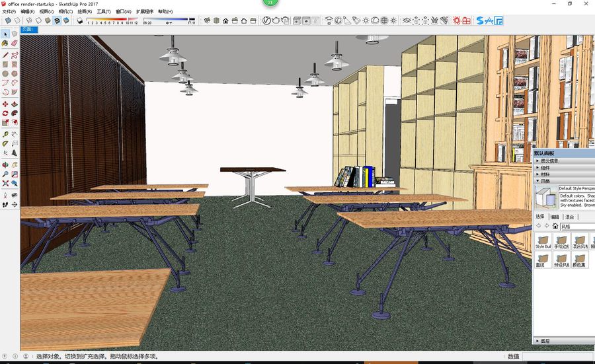Screen dimensions: 595x364
Task: Insert a V-Ray sun light icon
Action: [x=366, y=20]
